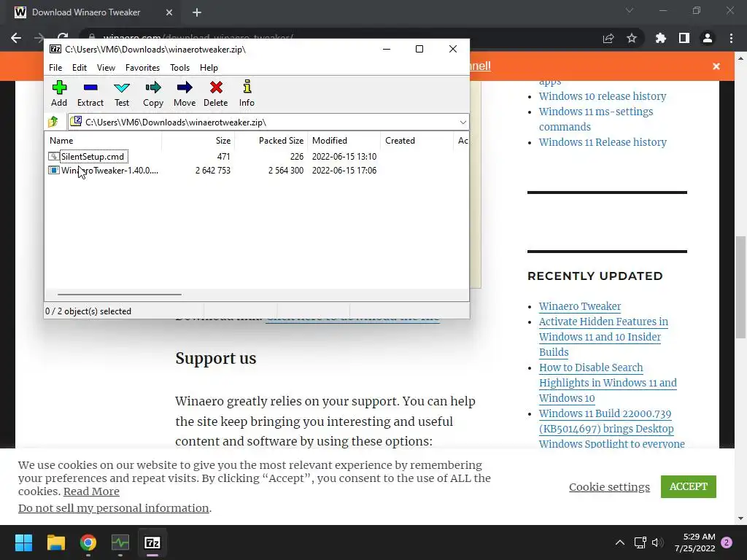Select the WinaeroTweaker-1.40.0 file name
This screenshot has height=560, width=747.
109,171
